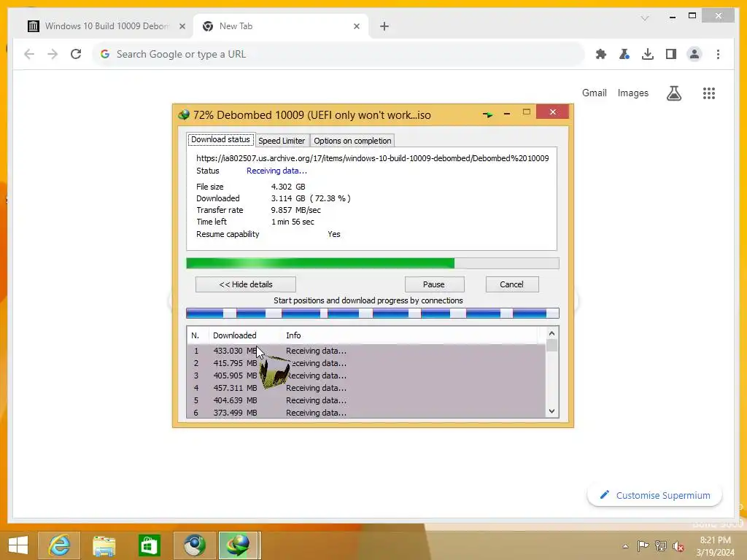Click the IDM globe icon in dialog title bar
The image size is (747, 560).
[x=183, y=114]
